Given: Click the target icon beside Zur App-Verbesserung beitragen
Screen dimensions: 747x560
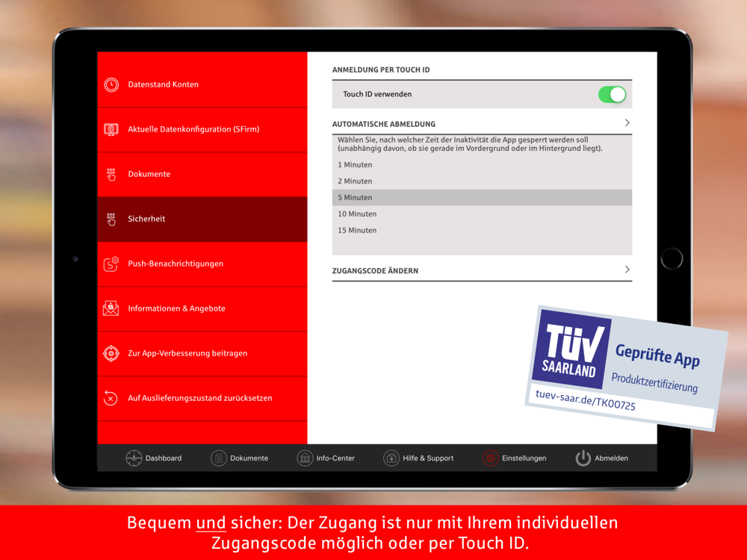Looking at the screenshot, I should coord(111,353).
